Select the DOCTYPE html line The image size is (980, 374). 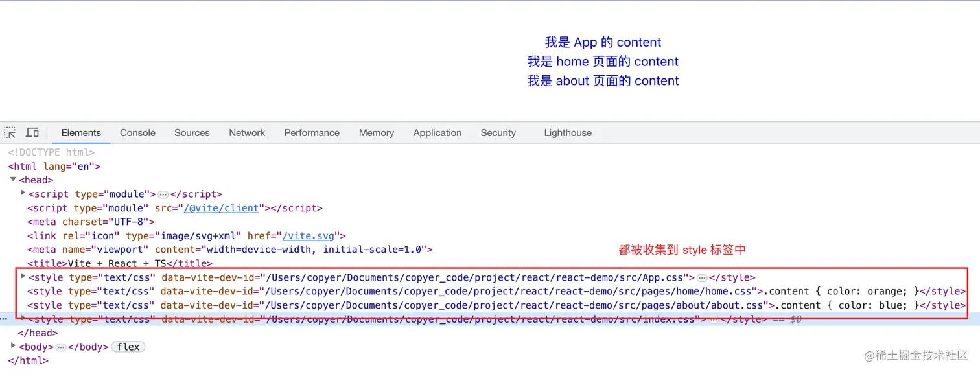(x=51, y=152)
